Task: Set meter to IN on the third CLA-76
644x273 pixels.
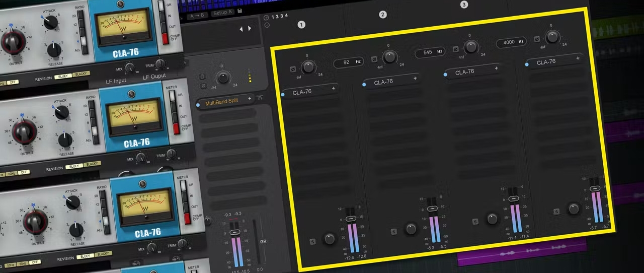Action: pos(185,197)
